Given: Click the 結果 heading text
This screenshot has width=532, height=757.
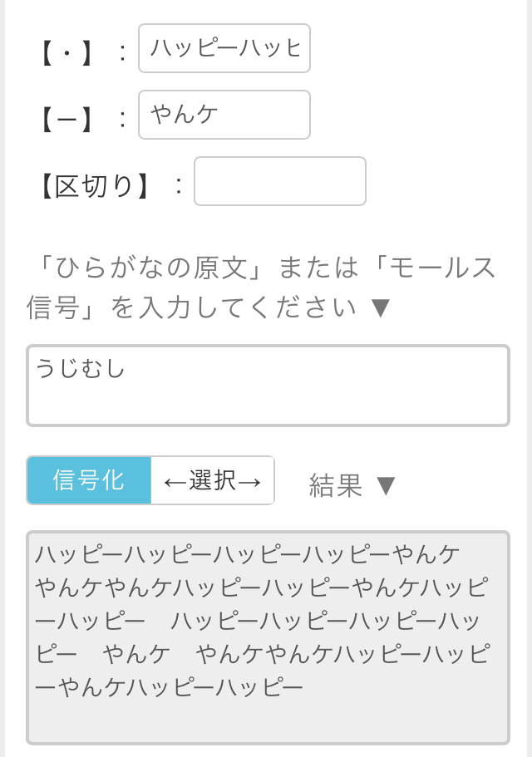Looking at the screenshot, I should coord(336,485).
